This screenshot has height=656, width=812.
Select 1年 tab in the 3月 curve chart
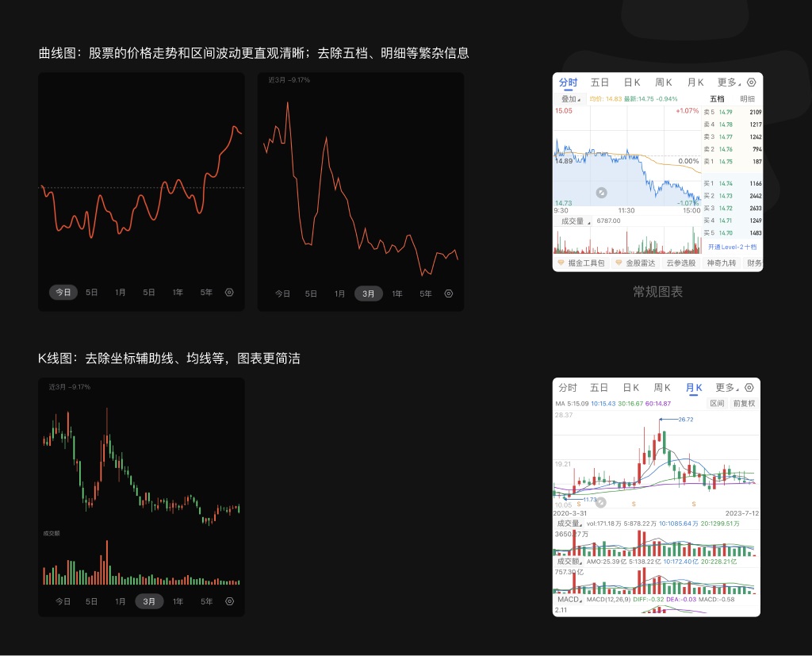[x=397, y=293]
